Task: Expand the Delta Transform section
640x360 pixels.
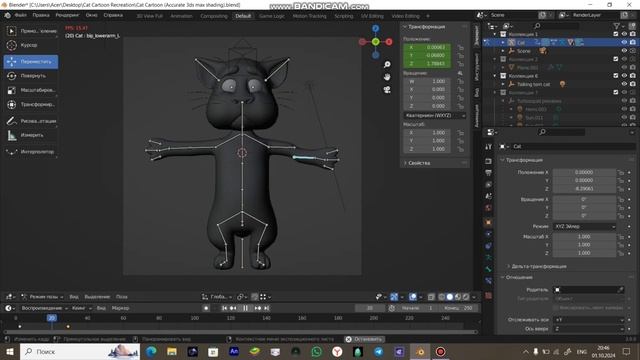Action: tap(538, 267)
